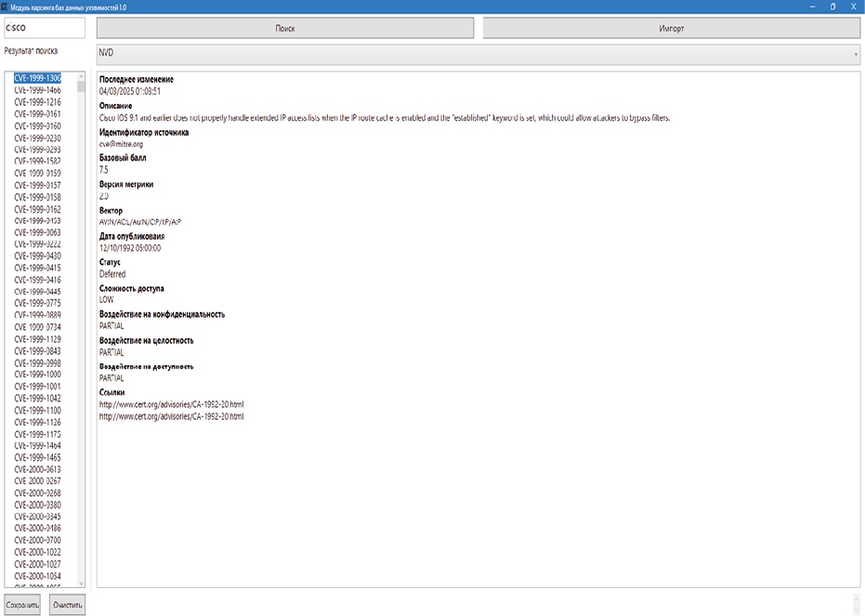This screenshot has height=616, width=865.
Task: Select the CVE-1999-1582 entry
Action: point(37,161)
